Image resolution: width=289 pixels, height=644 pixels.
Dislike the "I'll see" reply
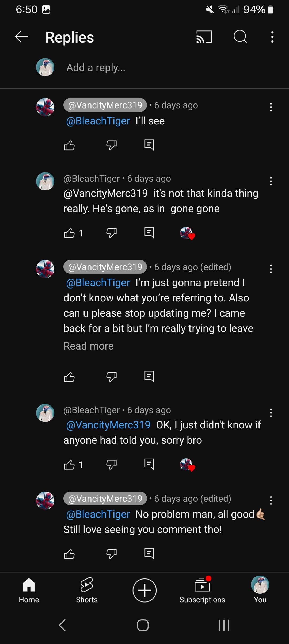pos(111,145)
